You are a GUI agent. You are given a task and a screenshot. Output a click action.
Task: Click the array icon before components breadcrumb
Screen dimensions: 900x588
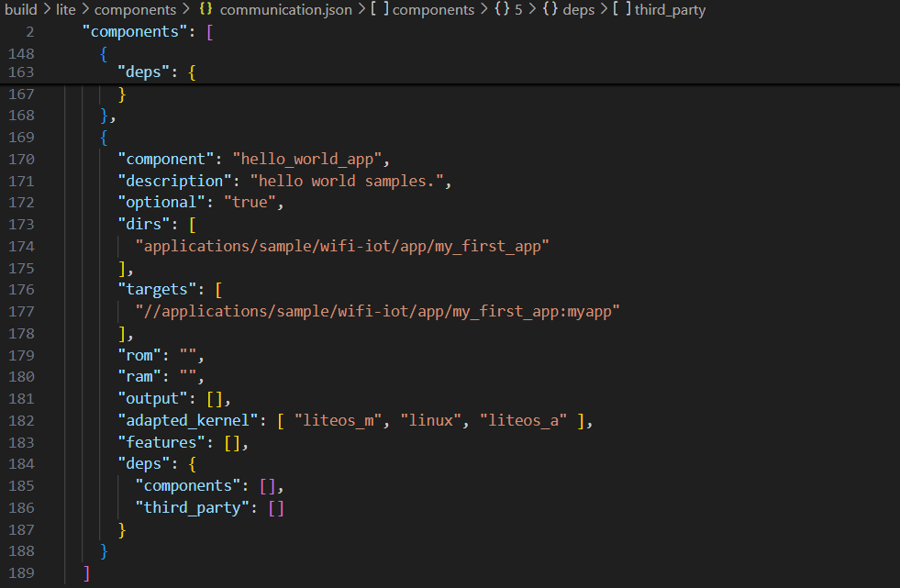(379, 10)
